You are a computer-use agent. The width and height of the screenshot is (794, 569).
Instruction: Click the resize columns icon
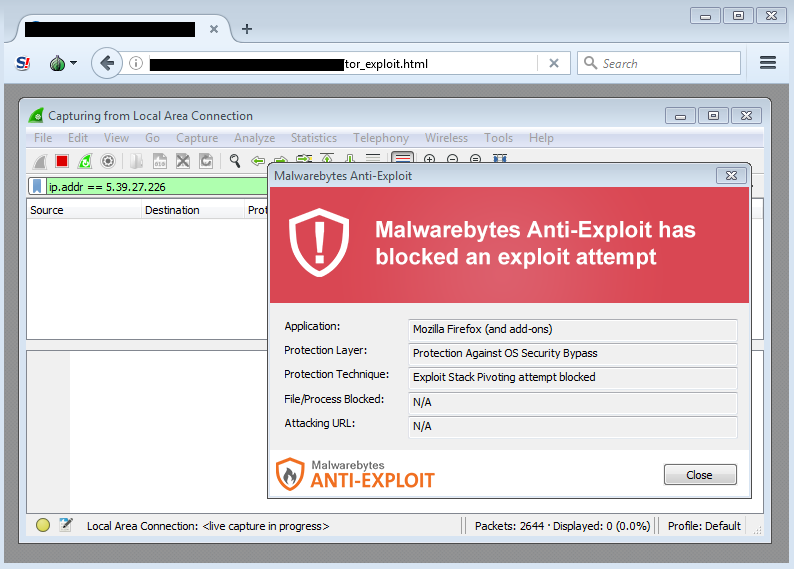coord(500,159)
